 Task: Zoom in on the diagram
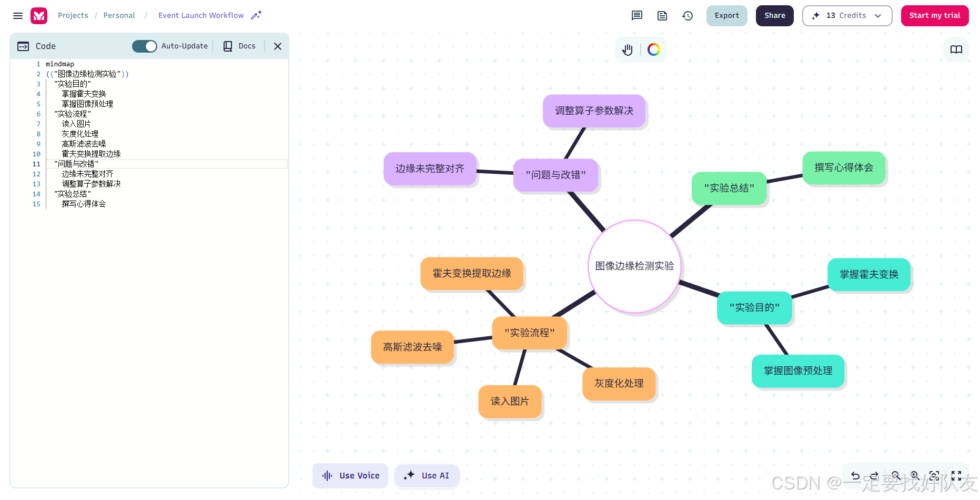pos(915,476)
